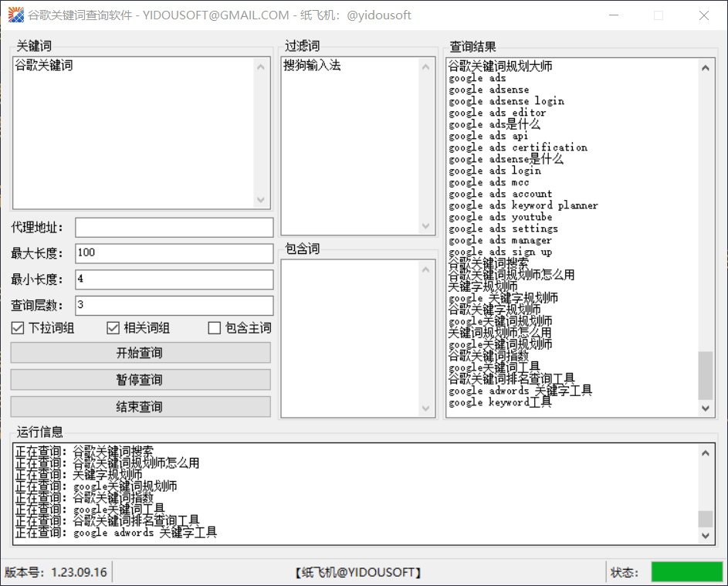Click the 查询结果 scrollbar thumb
728x586 pixels.
(706, 375)
